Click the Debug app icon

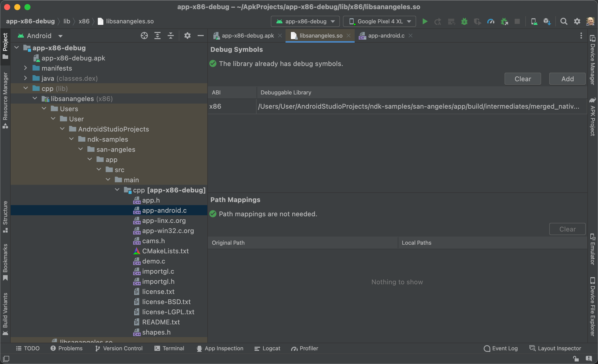[465, 21]
